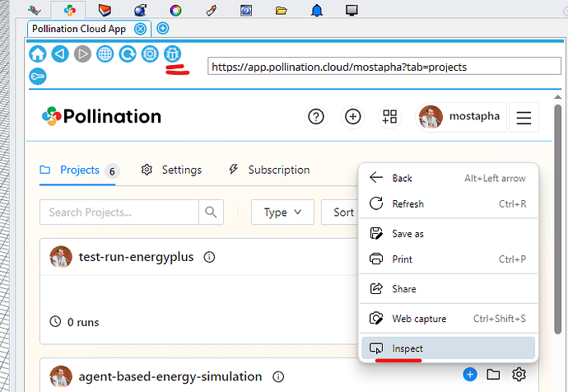The width and height of the screenshot is (568, 392).
Task: Go to the browser home page icon
Action: point(38,54)
